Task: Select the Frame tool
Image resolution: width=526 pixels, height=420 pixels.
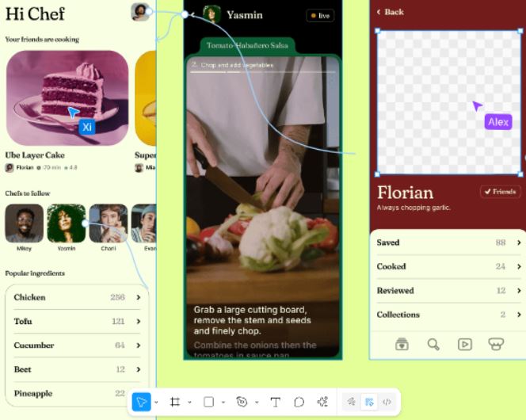Action: [x=175, y=402]
